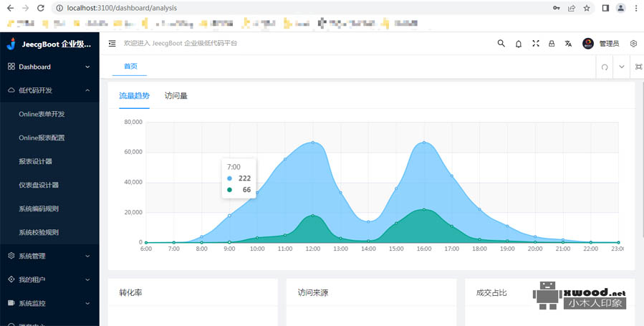The width and height of the screenshot is (644, 326).
Task: Open the tab actions dropdown arrow
Action: coord(621,67)
